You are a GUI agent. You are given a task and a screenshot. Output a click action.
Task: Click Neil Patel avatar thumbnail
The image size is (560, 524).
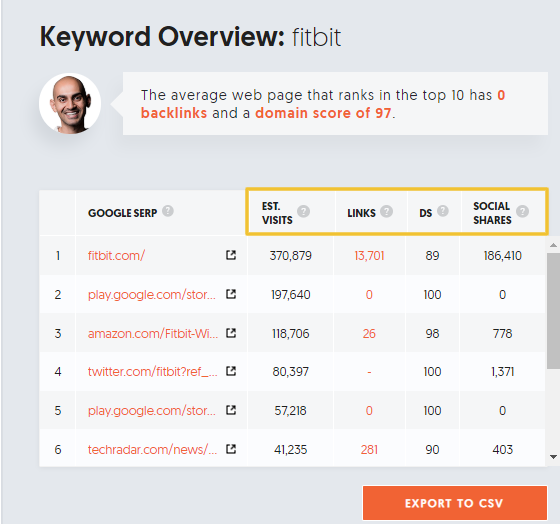pos(70,104)
